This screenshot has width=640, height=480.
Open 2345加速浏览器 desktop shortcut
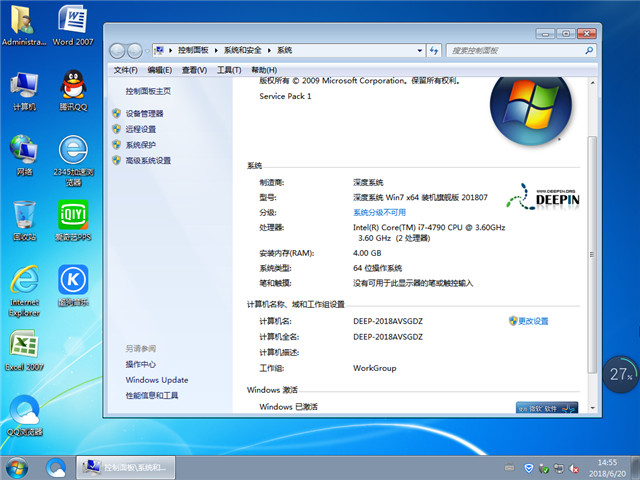73,161
